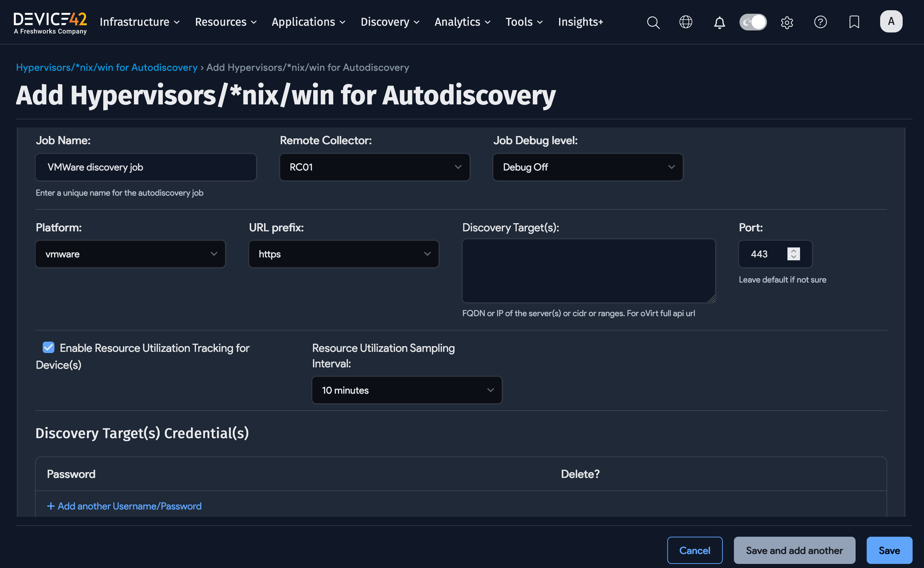Check the Delete column option

pyautogui.click(x=580, y=474)
